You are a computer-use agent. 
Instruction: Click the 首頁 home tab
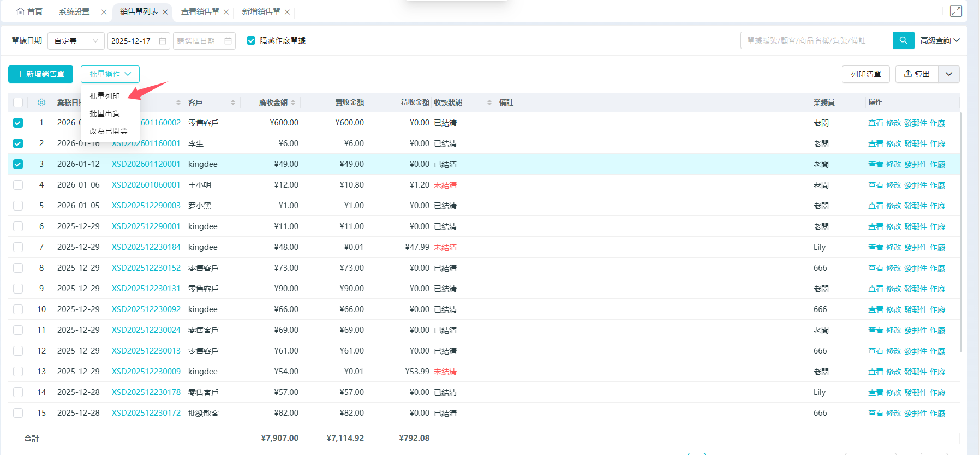pyautogui.click(x=29, y=11)
